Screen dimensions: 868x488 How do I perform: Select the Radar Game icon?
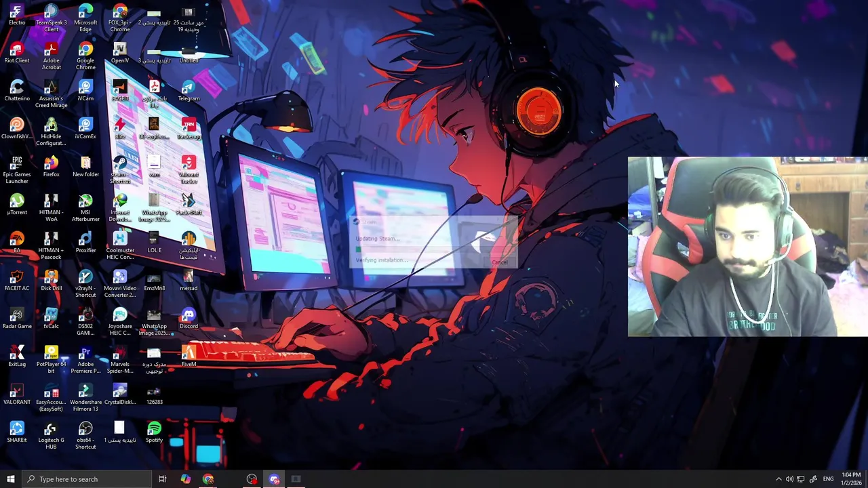[17, 319]
